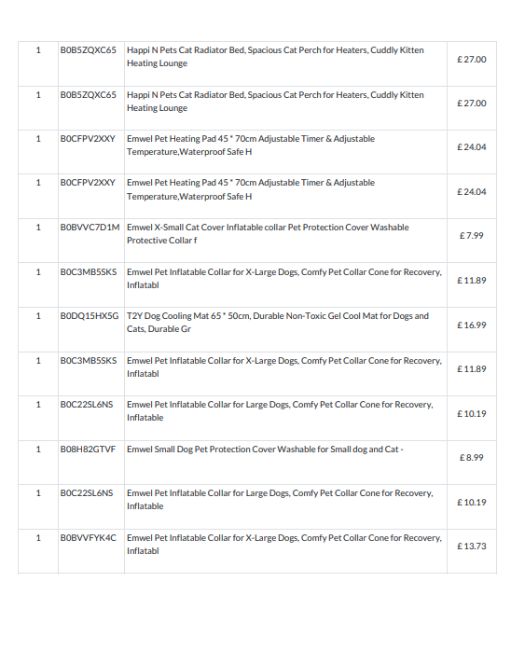Click ASIN B0BVVC7D1M in table
511x650 pixels.
point(90,227)
